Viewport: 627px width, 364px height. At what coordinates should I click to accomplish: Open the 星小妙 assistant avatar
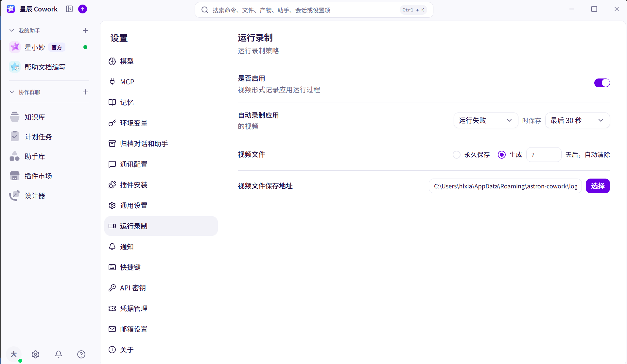[15, 47]
